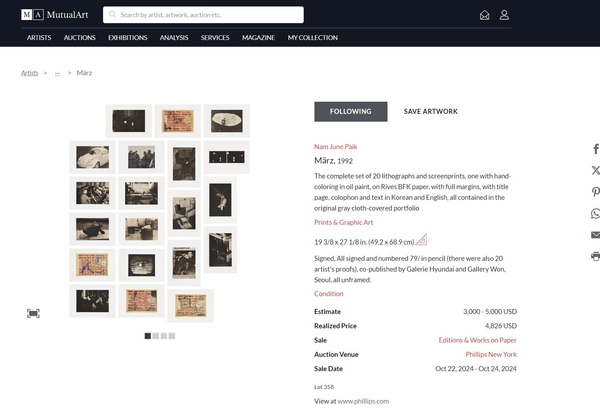Click the dimensions ruler triangle icon

[x=421, y=240]
